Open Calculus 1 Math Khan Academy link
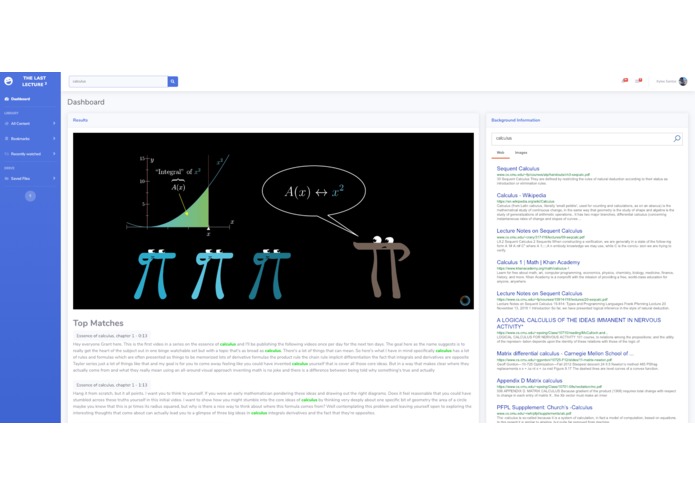Image resolution: width=695 pixels, height=494 pixels. [x=538, y=262]
